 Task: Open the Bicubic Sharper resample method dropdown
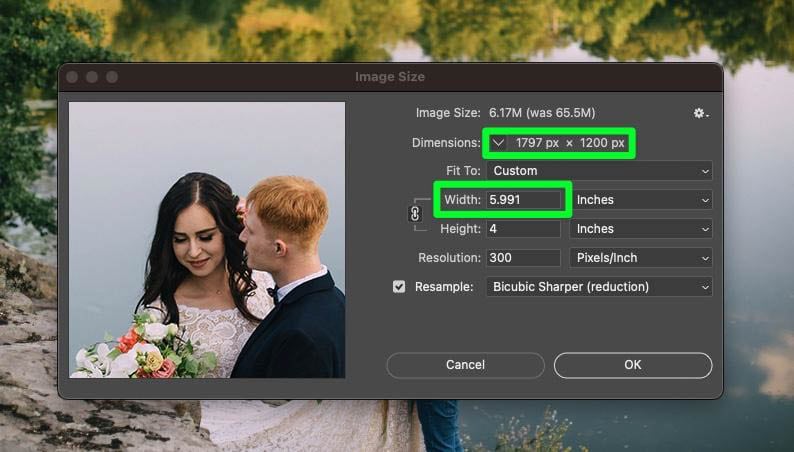coord(599,287)
